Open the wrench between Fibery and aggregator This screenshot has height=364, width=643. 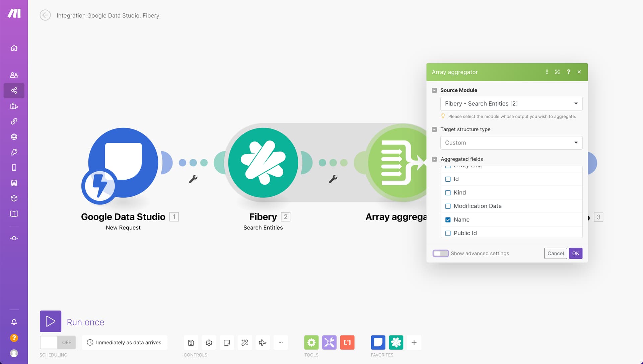pyautogui.click(x=333, y=179)
